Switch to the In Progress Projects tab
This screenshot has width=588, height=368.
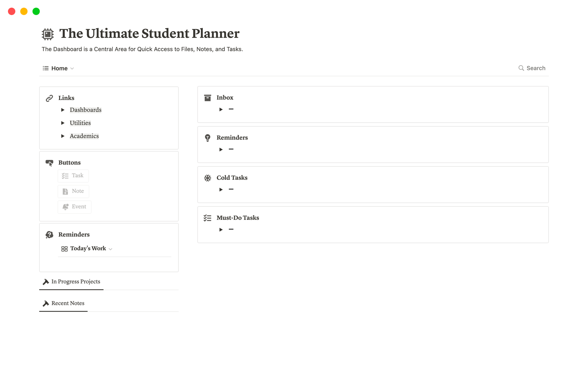click(75, 282)
